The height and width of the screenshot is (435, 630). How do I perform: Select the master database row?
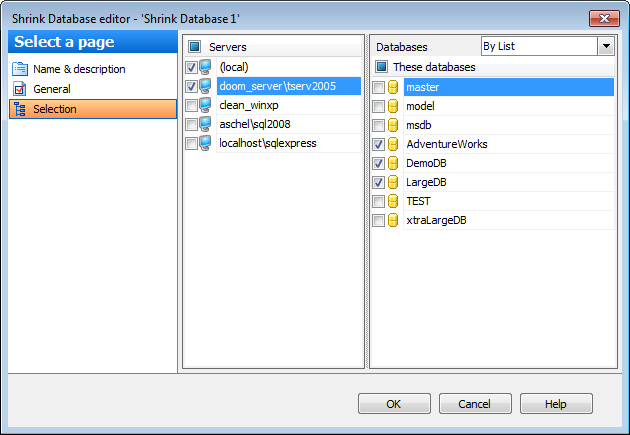(x=509, y=87)
